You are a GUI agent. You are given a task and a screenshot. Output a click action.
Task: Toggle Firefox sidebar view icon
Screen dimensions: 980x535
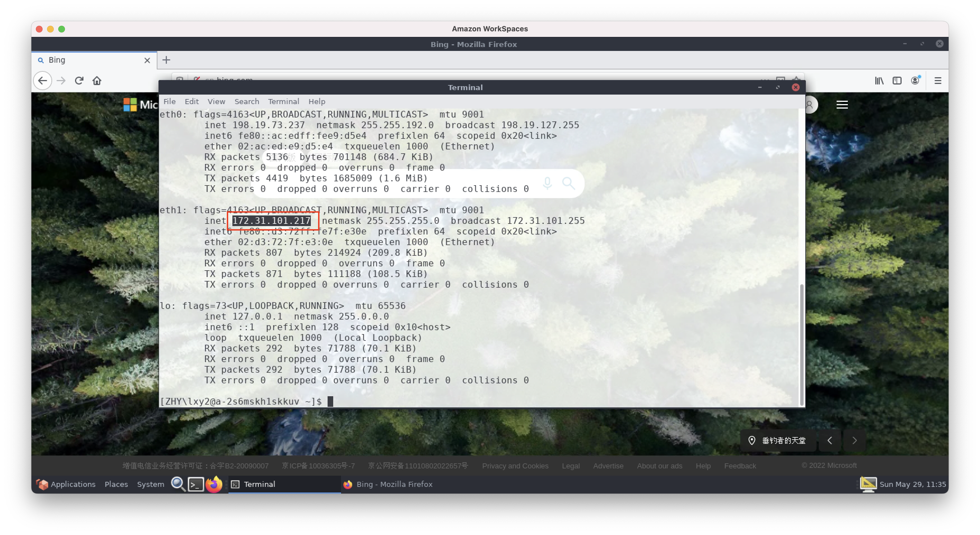click(897, 81)
